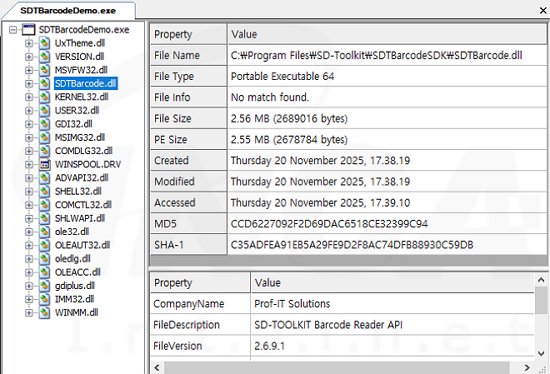550x374 pixels.
Task: Click the SHLWAPI.dll module icon
Action: pos(44,218)
